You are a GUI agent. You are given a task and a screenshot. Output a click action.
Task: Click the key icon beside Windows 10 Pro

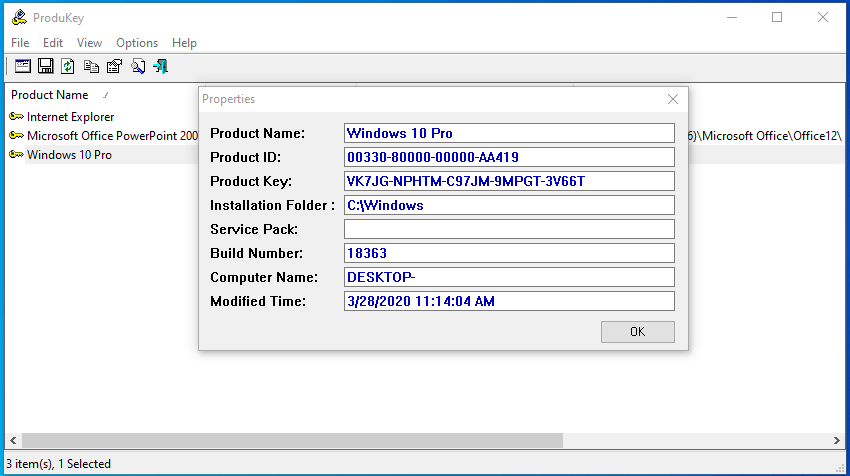[x=16, y=155]
